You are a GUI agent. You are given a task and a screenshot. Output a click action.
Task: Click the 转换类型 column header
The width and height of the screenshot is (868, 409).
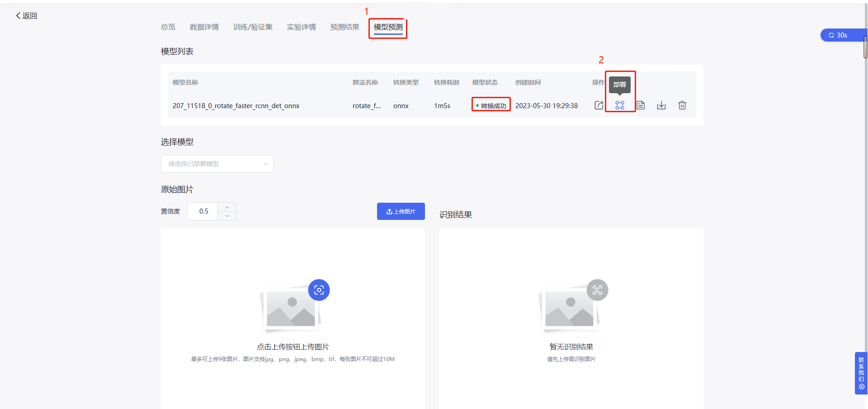tap(406, 82)
